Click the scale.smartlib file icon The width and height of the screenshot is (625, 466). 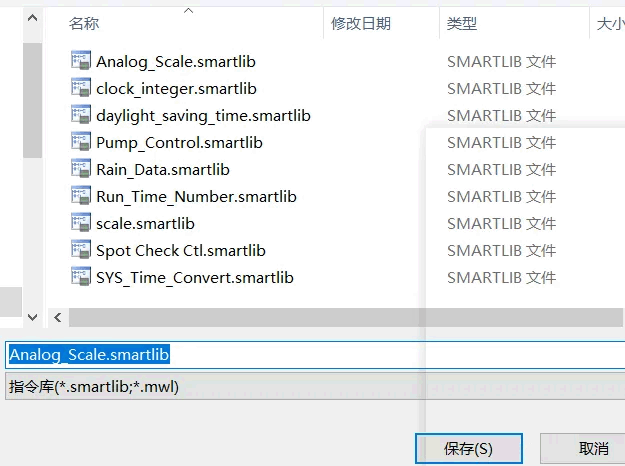pos(81,223)
